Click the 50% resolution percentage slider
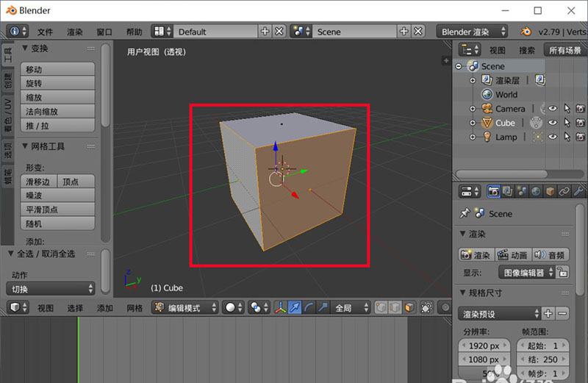The height and width of the screenshot is (383, 588). point(484,373)
